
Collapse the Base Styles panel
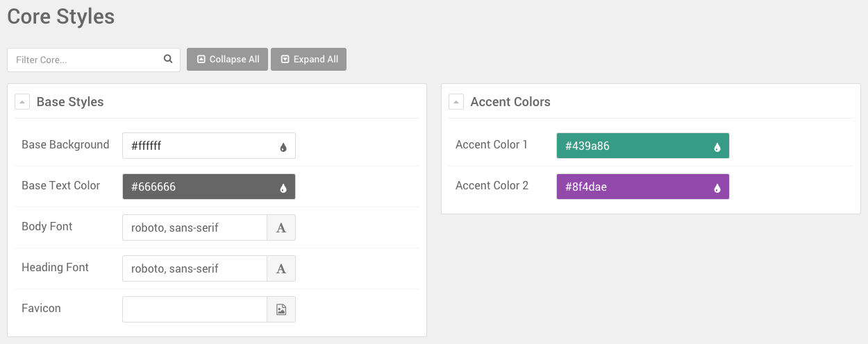coord(22,102)
